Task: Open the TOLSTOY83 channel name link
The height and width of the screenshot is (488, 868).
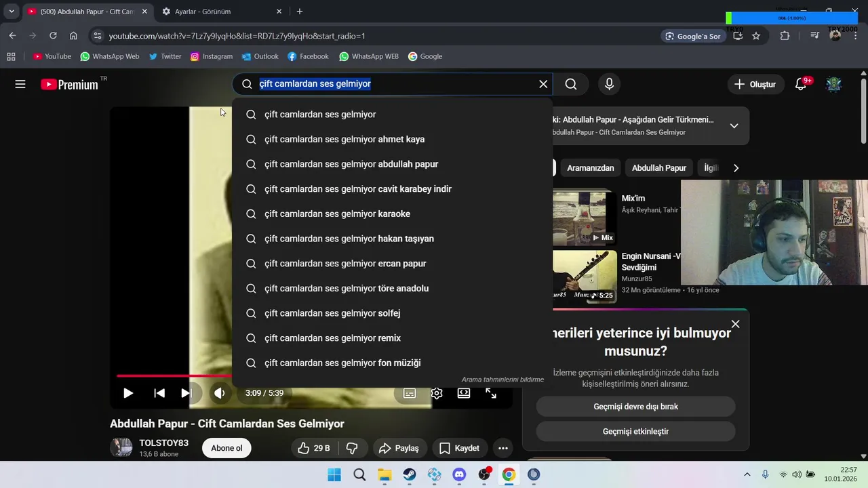Action: [163, 443]
